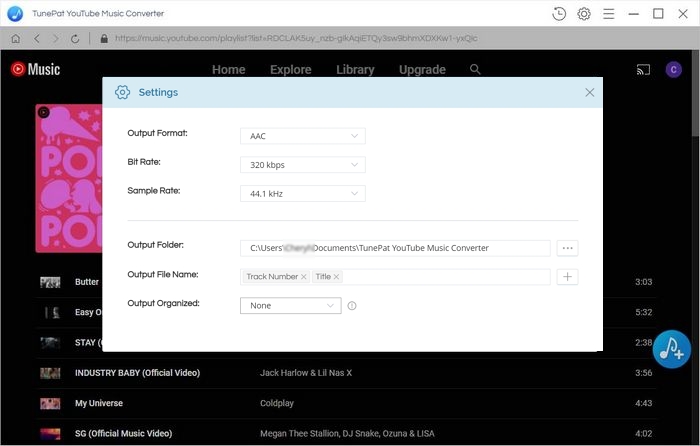Screen dimensions: 700x446
Task: Open the Output Format AAC dropdown
Action: click(303, 136)
